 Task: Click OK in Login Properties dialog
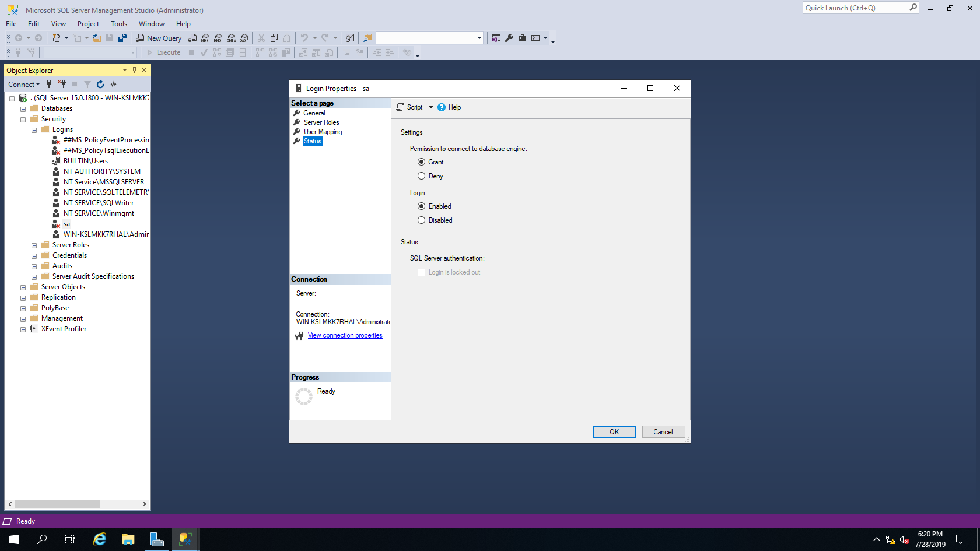[x=614, y=432]
